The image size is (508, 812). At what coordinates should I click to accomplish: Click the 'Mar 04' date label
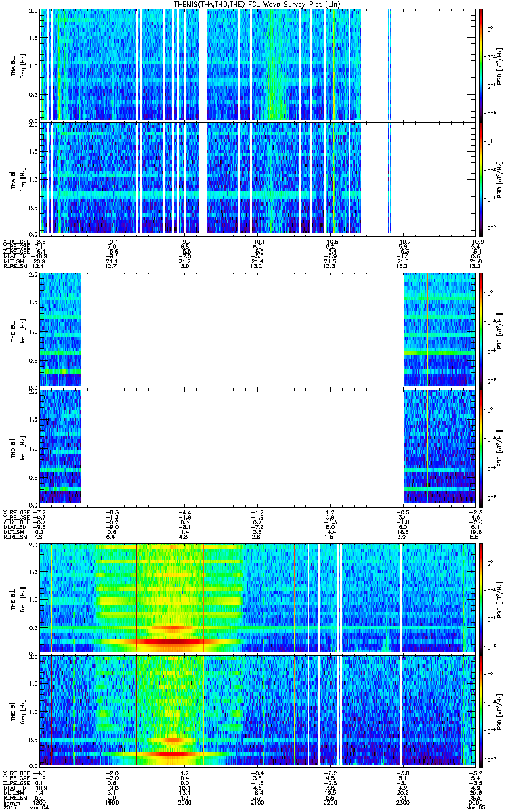click(x=41, y=809)
